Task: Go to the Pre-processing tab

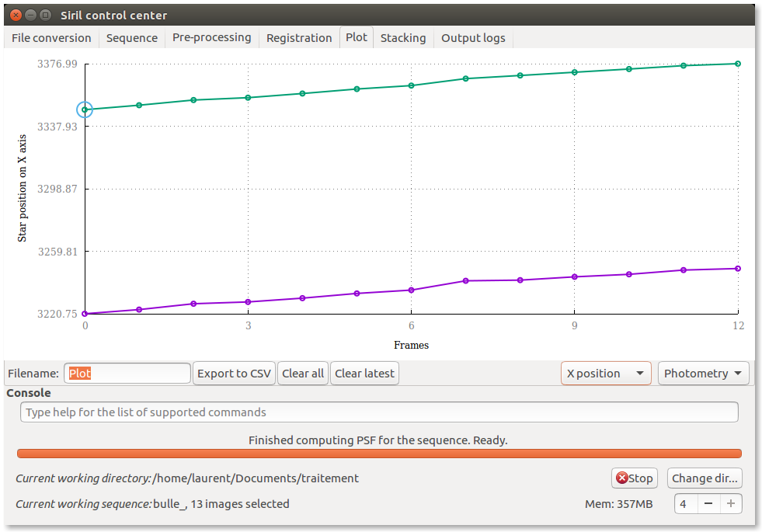Action: click(211, 38)
